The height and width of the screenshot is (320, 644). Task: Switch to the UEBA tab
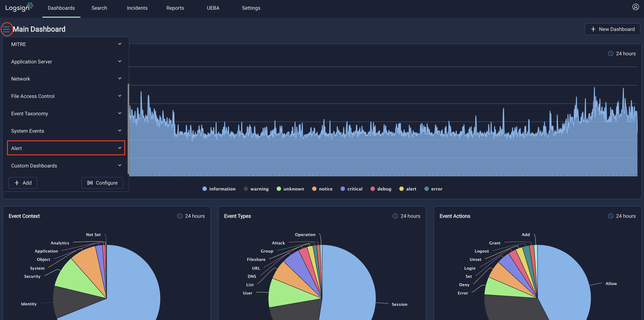(213, 8)
